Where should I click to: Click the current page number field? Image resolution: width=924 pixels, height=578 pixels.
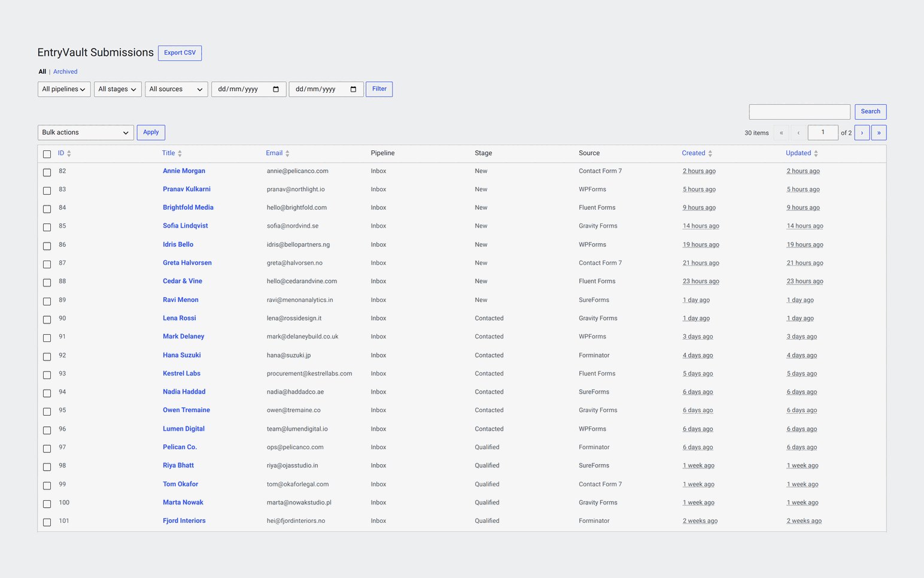coord(823,132)
